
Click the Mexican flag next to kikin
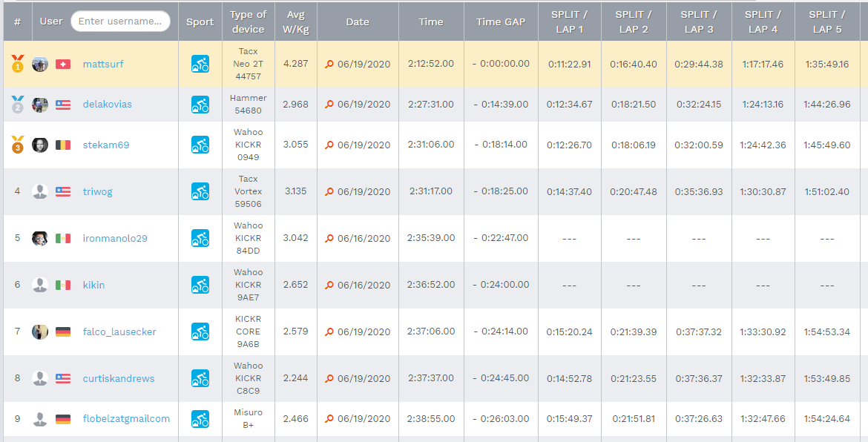click(63, 285)
